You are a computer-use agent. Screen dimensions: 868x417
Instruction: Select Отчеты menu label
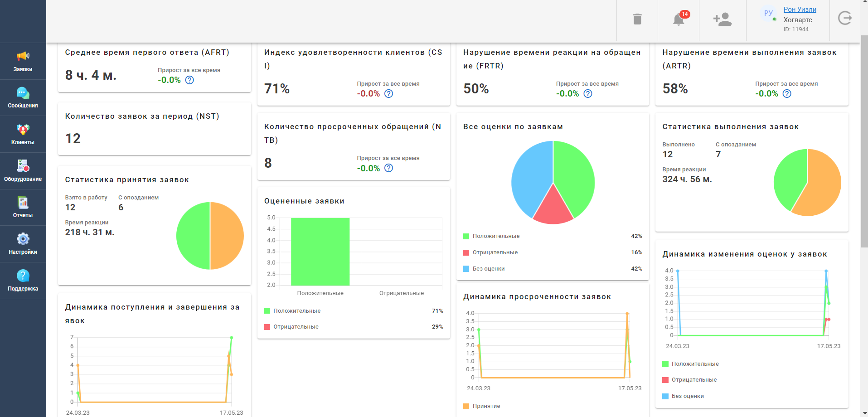(x=23, y=215)
